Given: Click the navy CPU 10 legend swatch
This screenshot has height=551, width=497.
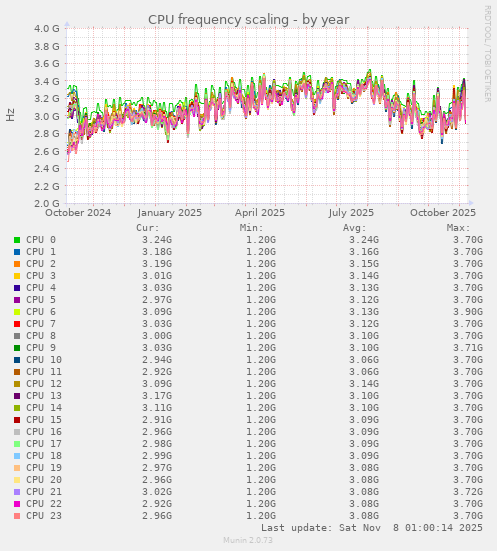Looking at the screenshot, I should click(x=17, y=360).
